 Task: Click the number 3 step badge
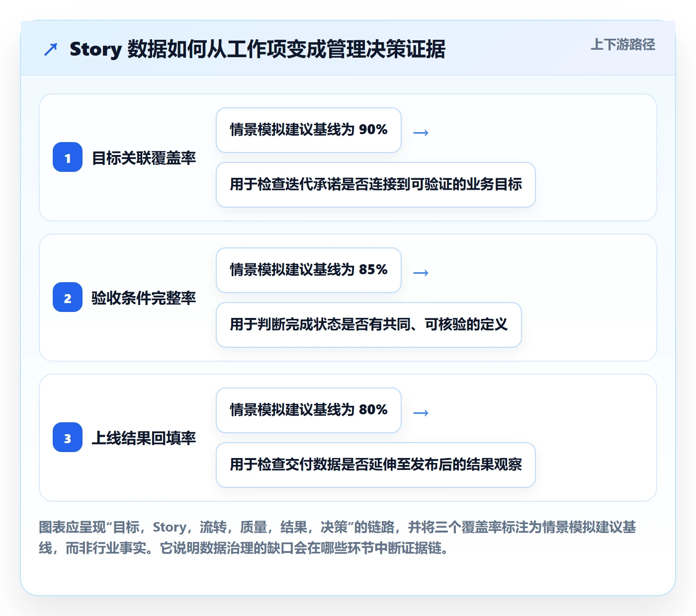point(68,438)
